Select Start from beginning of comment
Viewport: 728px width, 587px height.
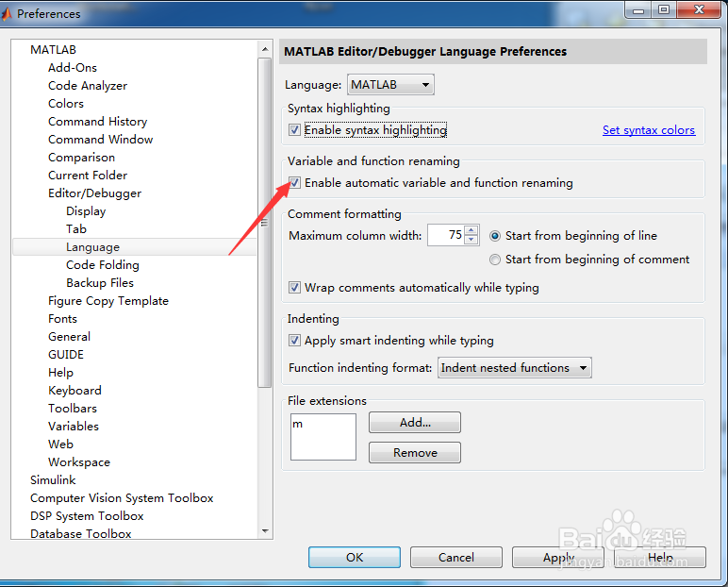(495, 259)
